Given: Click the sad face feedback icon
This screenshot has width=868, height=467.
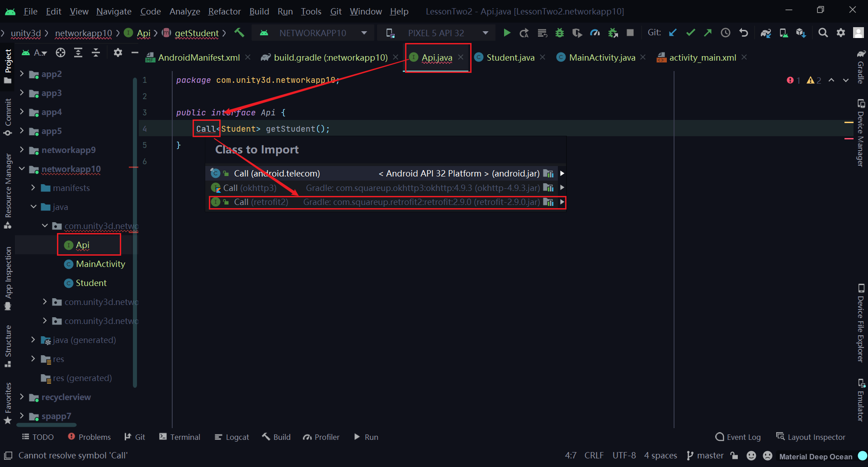Looking at the screenshot, I should tap(768, 456).
